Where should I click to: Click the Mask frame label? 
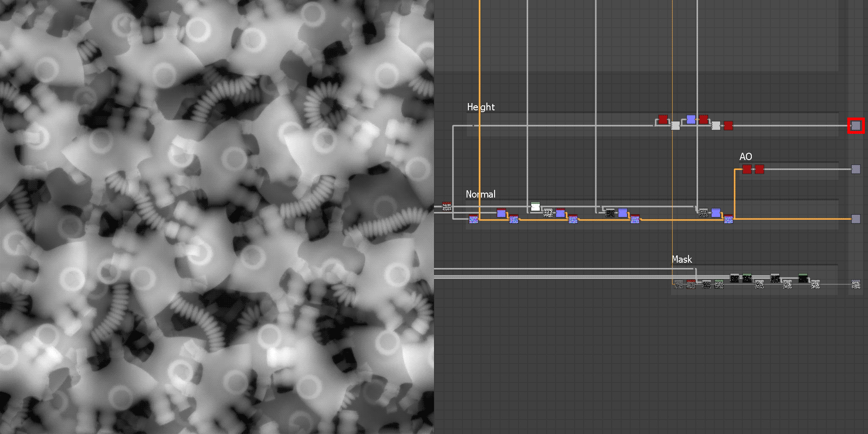click(x=682, y=259)
